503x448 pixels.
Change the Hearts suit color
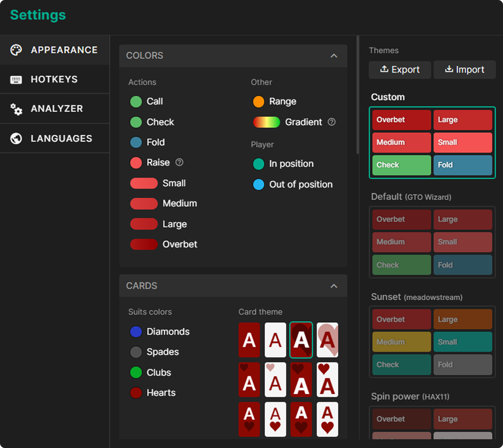point(136,393)
